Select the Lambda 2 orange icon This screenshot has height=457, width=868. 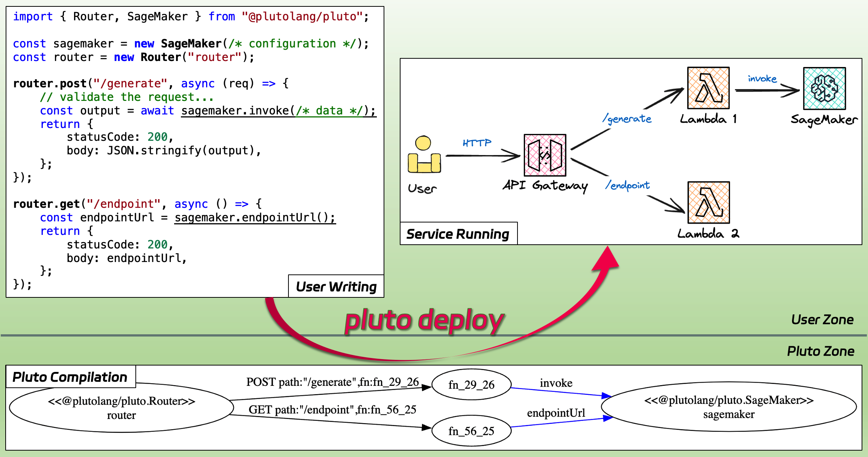pyautogui.click(x=709, y=203)
